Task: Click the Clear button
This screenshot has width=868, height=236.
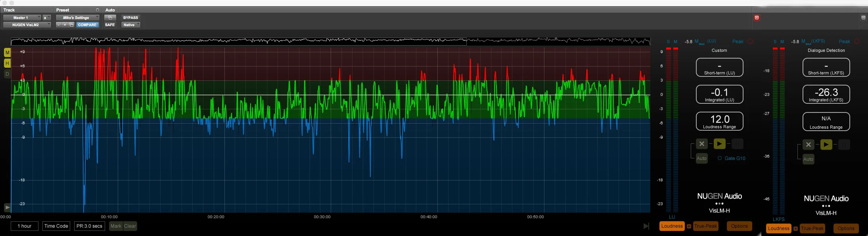Action: [130, 226]
